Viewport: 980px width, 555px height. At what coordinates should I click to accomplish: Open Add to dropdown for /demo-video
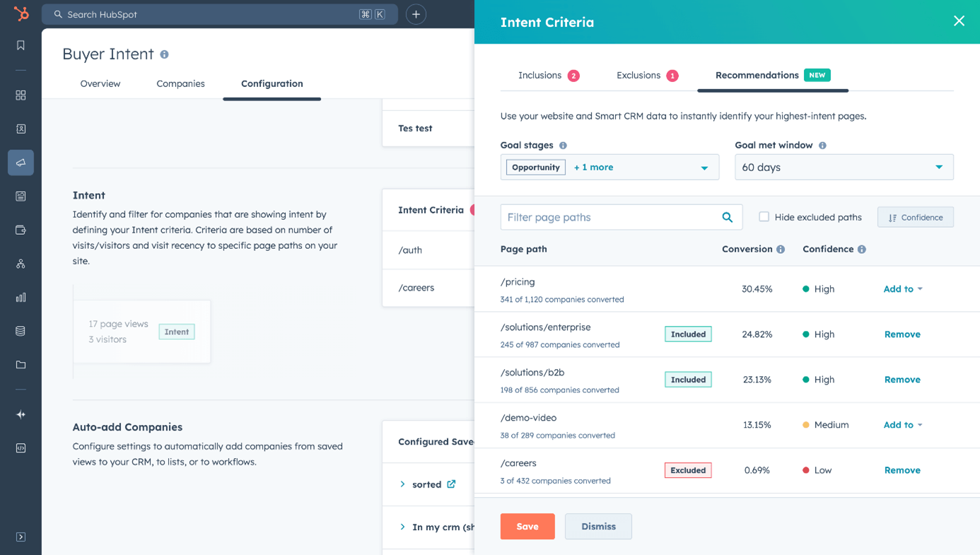coord(903,425)
